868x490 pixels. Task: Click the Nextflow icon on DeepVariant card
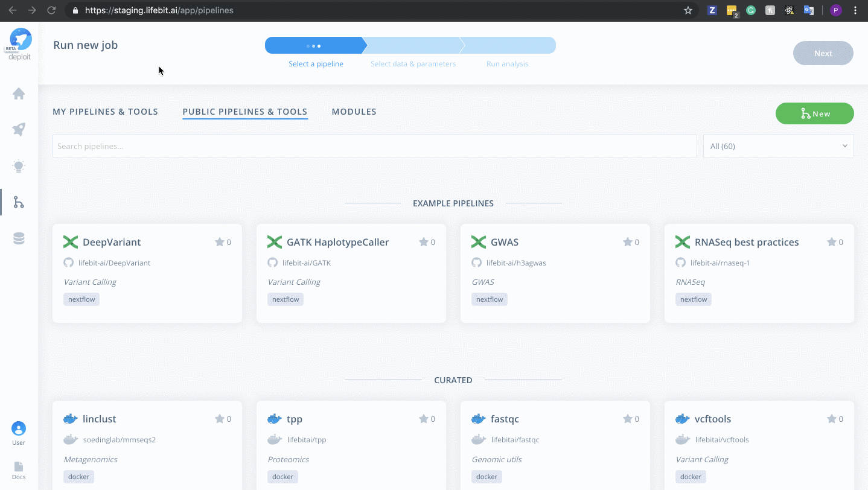click(71, 242)
